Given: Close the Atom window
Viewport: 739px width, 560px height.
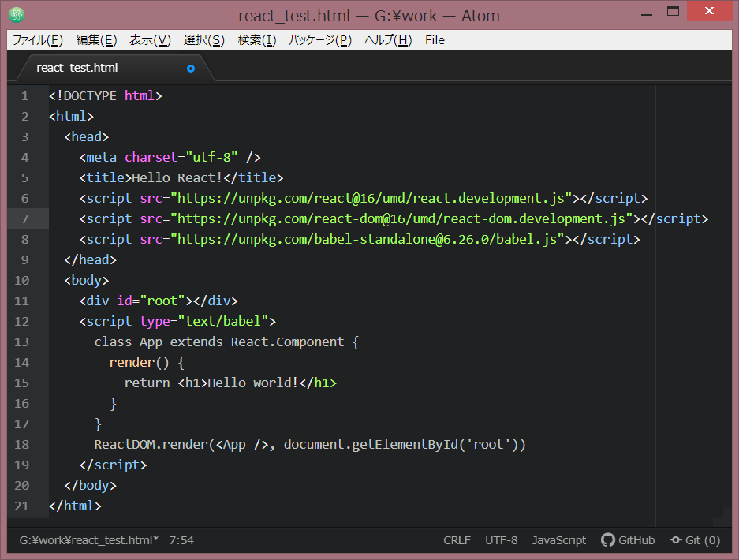Looking at the screenshot, I should point(709,11).
